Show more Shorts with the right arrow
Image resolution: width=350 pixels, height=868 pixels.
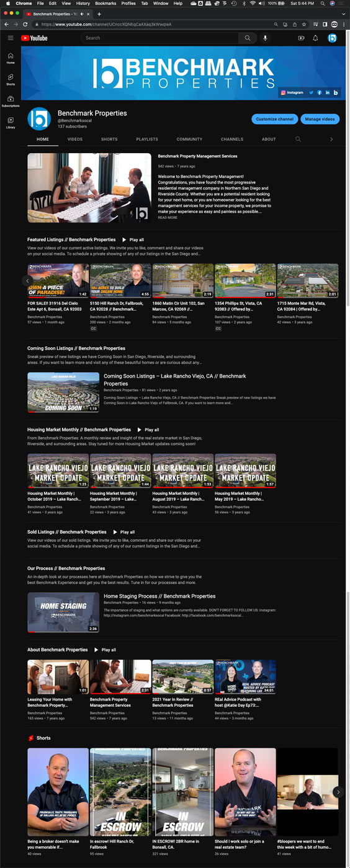[338, 792]
